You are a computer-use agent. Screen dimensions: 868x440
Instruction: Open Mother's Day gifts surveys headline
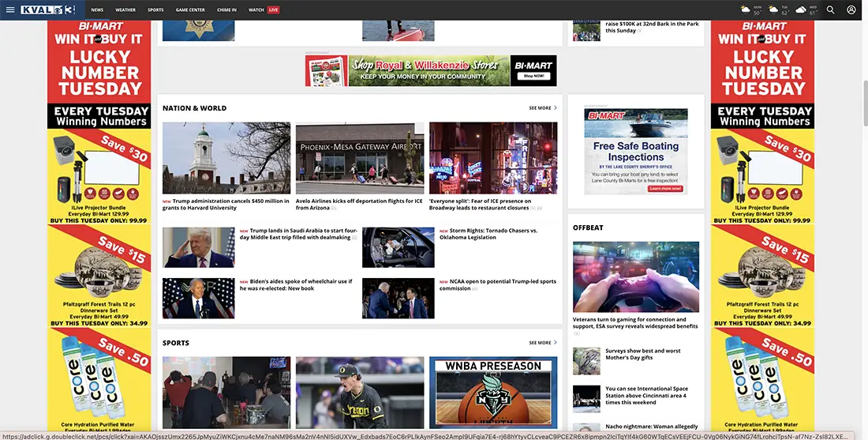click(x=642, y=354)
